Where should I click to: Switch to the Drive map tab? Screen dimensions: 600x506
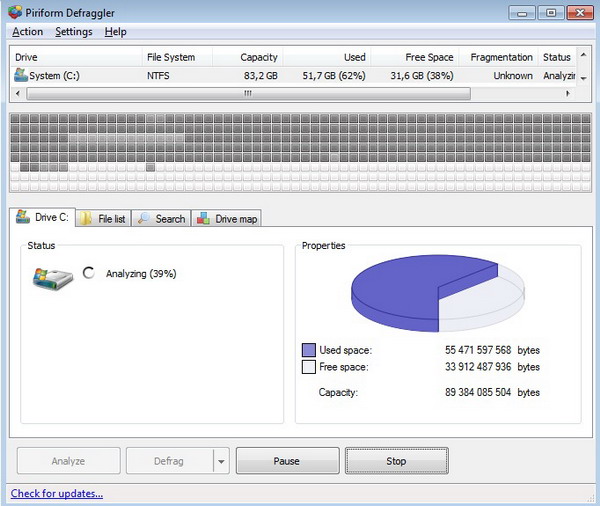[227, 219]
